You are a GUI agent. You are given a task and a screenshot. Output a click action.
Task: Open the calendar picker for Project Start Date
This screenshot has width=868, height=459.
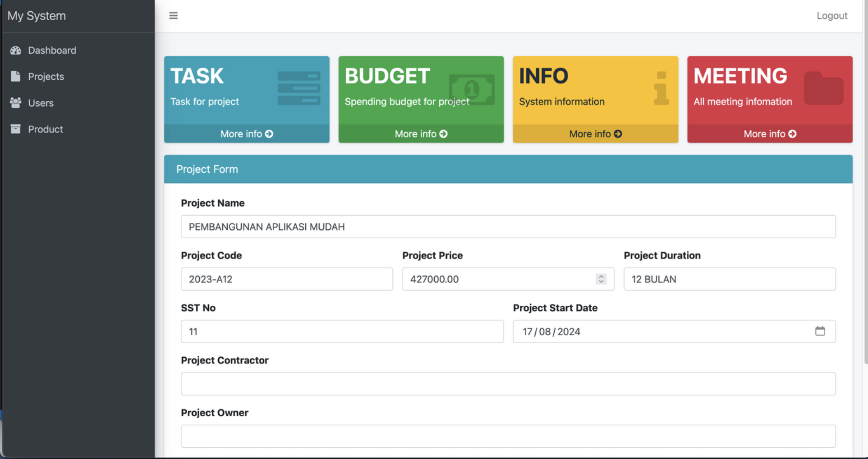(820, 331)
